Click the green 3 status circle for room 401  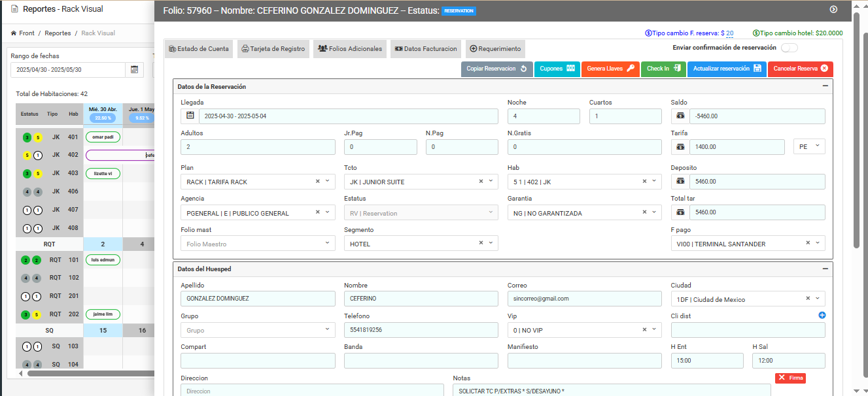point(27,137)
